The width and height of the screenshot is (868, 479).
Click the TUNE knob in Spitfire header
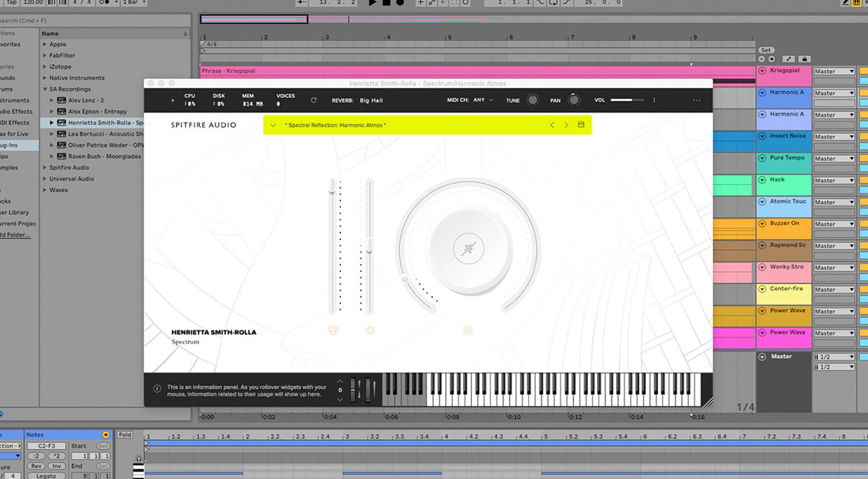coord(532,100)
